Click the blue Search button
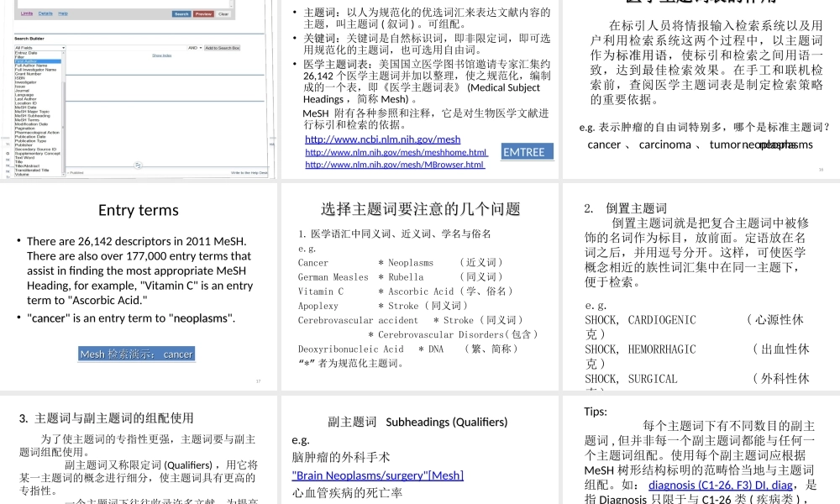This screenshot has height=504, width=840. pos(181,13)
